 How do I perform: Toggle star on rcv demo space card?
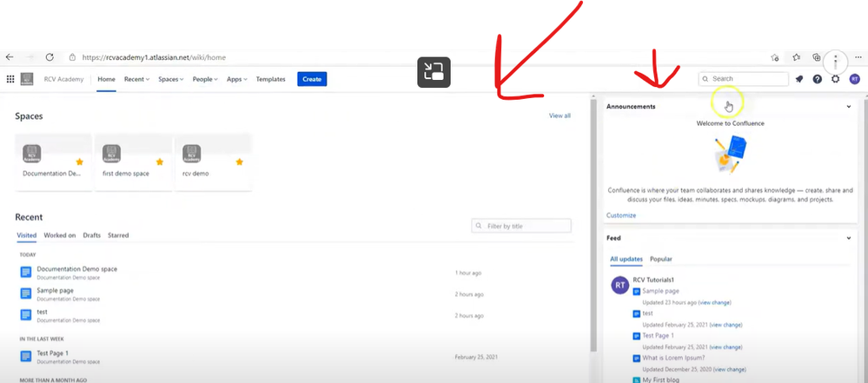[240, 162]
